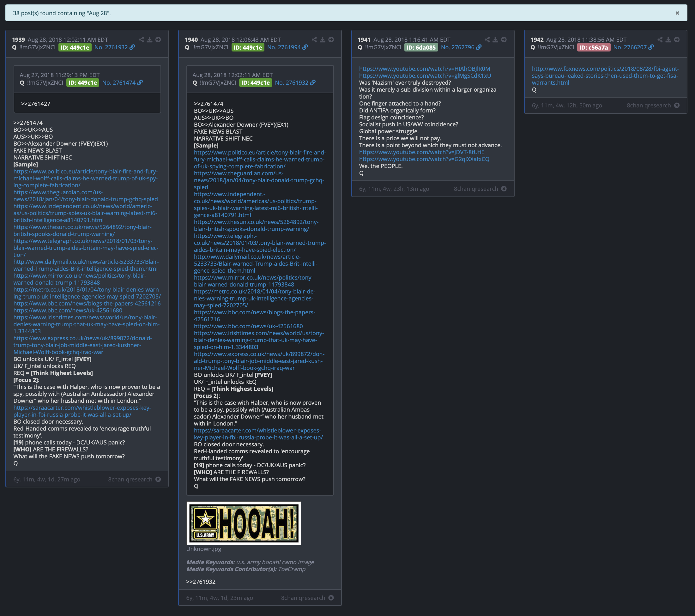This screenshot has height=616, width=695.
Task: Open link icon beside quoted No. 2761474
Action: click(140, 83)
